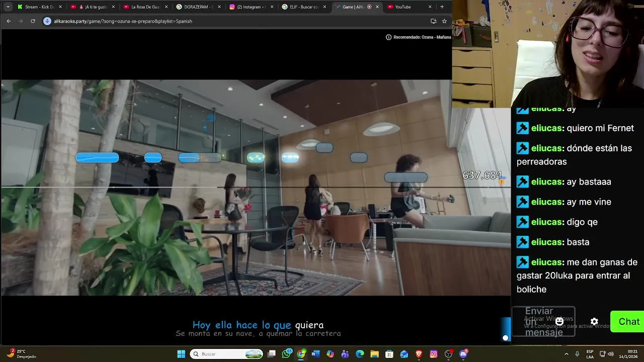Image resolution: width=644 pixels, height=362 pixels.
Task: Open File Explorer from the taskbar
Action: tap(374, 354)
